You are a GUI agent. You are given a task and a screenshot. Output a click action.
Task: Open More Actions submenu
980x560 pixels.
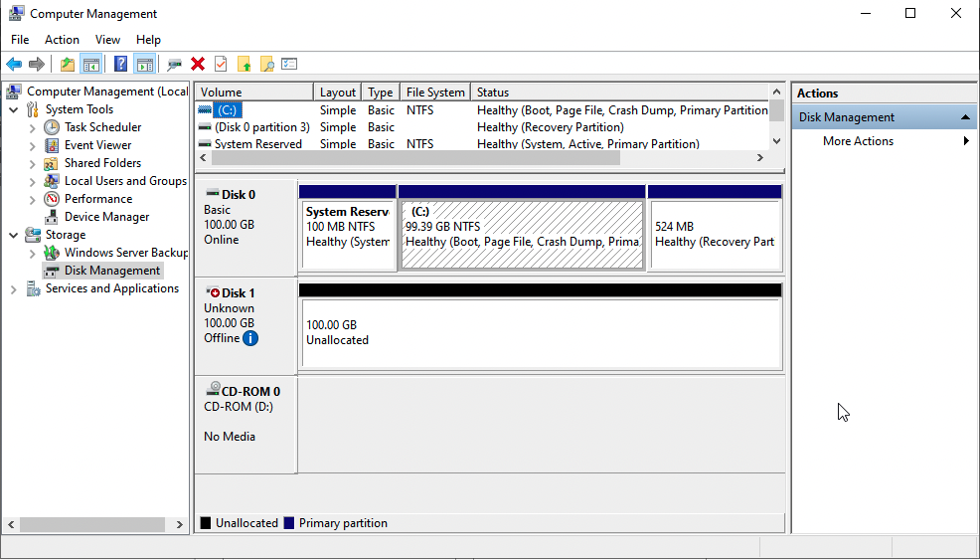pyautogui.click(x=884, y=141)
